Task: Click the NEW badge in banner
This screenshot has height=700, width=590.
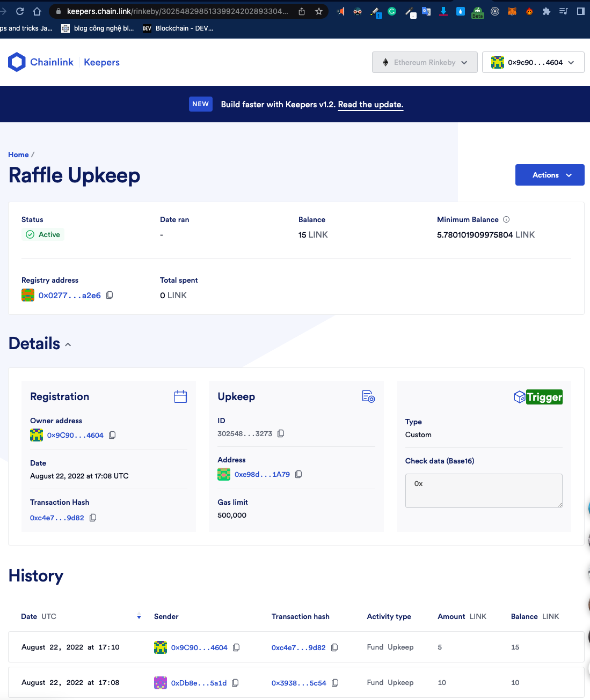Action: pyautogui.click(x=201, y=104)
